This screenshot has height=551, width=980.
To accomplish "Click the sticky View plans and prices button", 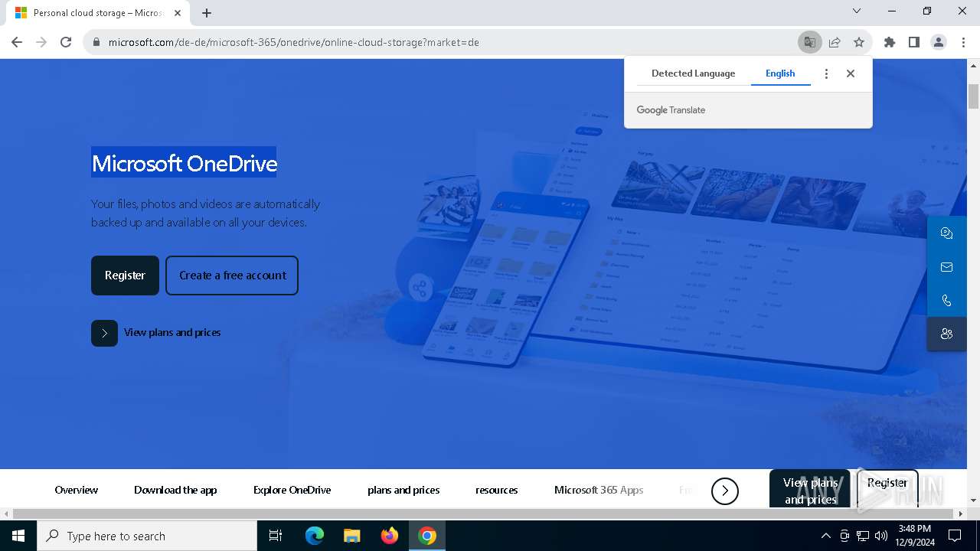I will 810,490.
